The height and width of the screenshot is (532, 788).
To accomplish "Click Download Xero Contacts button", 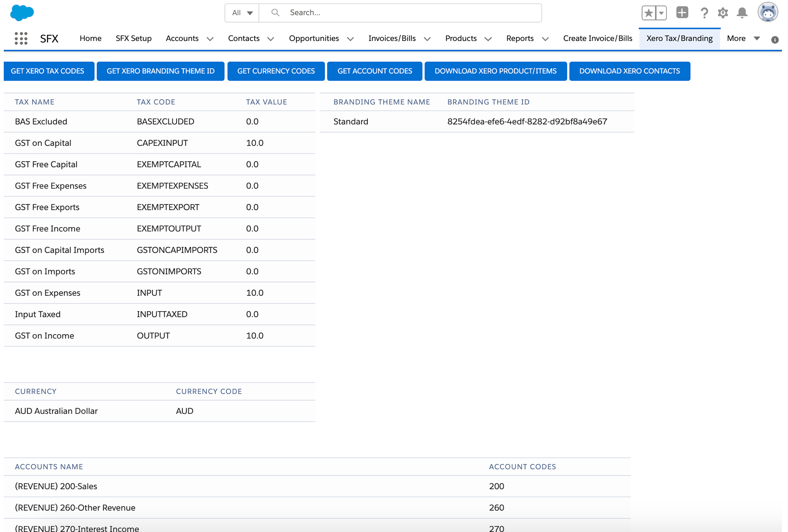I will pos(630,71).
